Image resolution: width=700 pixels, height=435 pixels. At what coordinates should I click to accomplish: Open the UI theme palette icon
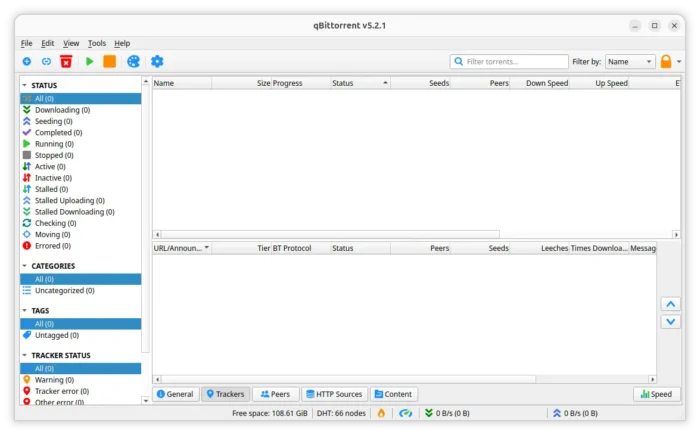133,61
